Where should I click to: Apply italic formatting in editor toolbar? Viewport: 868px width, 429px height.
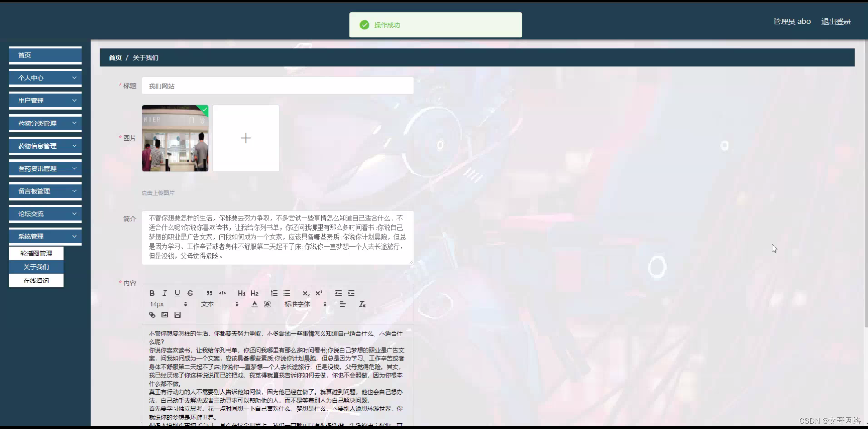point(165,293)
